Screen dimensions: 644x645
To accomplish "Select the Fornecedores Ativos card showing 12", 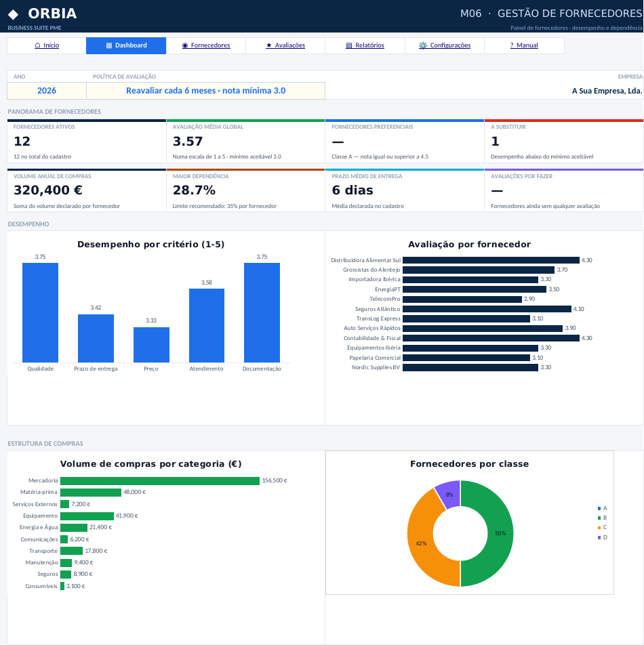I will click(x=86, y=142).
